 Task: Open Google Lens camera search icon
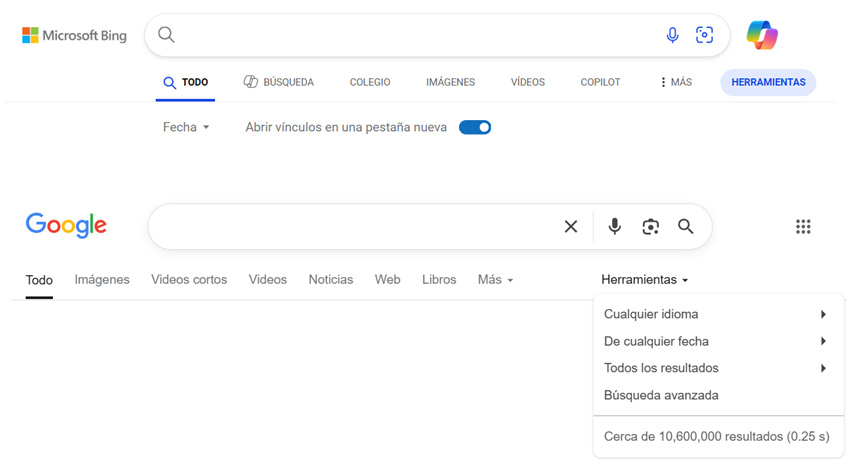click(651, 226)
